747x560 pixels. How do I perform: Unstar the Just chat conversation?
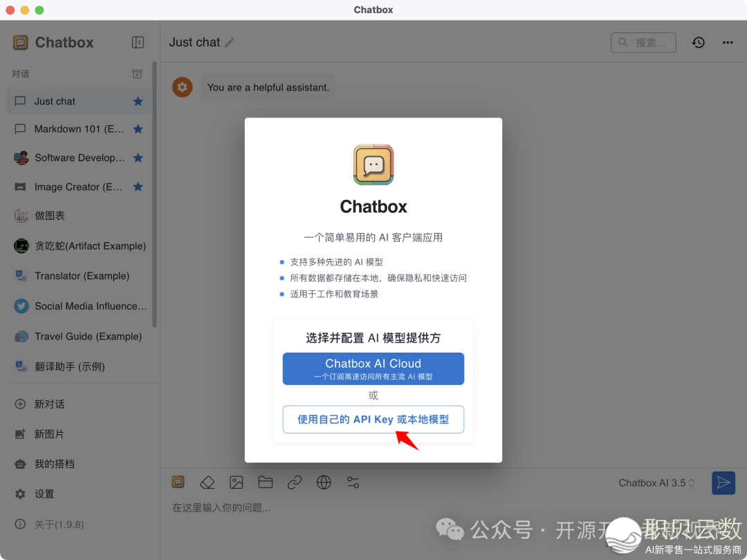138,101
